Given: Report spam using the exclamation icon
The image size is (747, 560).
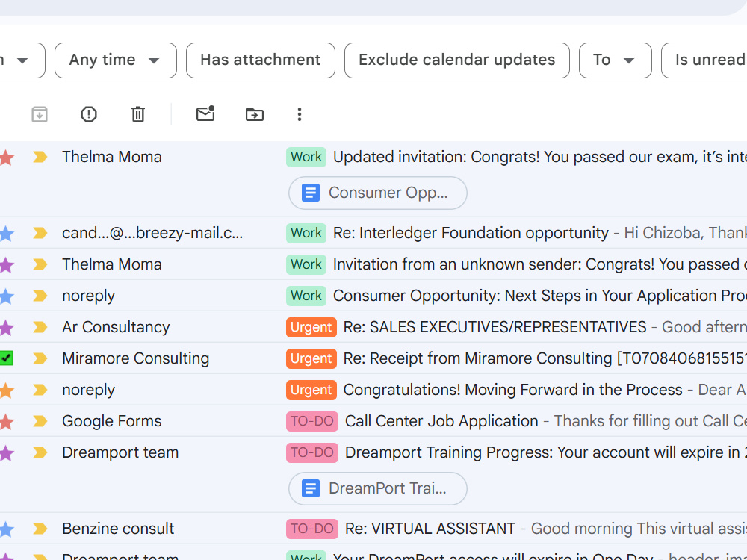Looking at the screenshot, I should [x=89, y=114].
